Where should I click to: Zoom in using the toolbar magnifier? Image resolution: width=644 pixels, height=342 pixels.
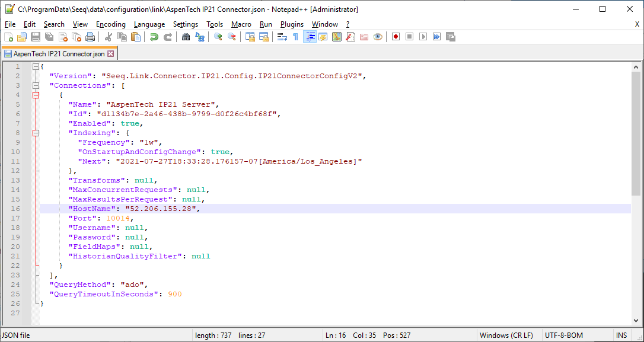click(218, 37)
